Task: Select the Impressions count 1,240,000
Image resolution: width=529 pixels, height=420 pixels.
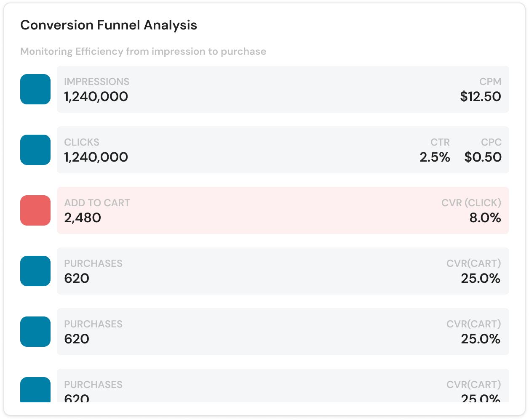Action: [96, 97]
